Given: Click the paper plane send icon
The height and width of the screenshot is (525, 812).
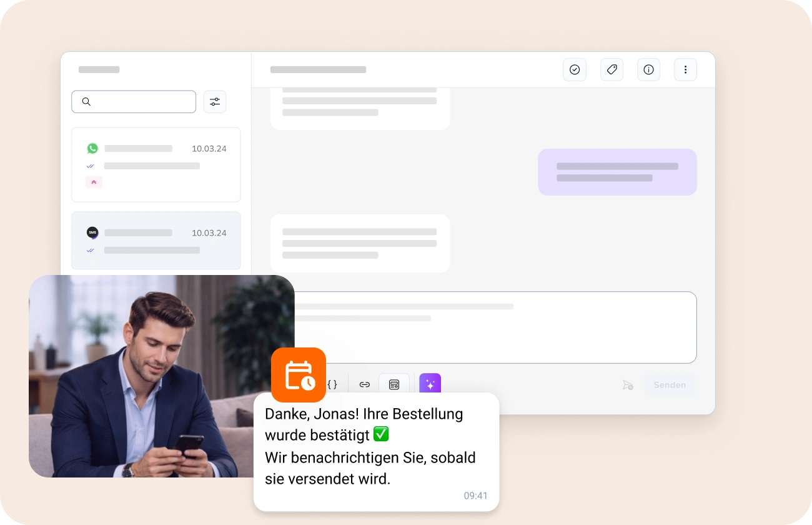Looking at the screenshot, I should point(628,385).
